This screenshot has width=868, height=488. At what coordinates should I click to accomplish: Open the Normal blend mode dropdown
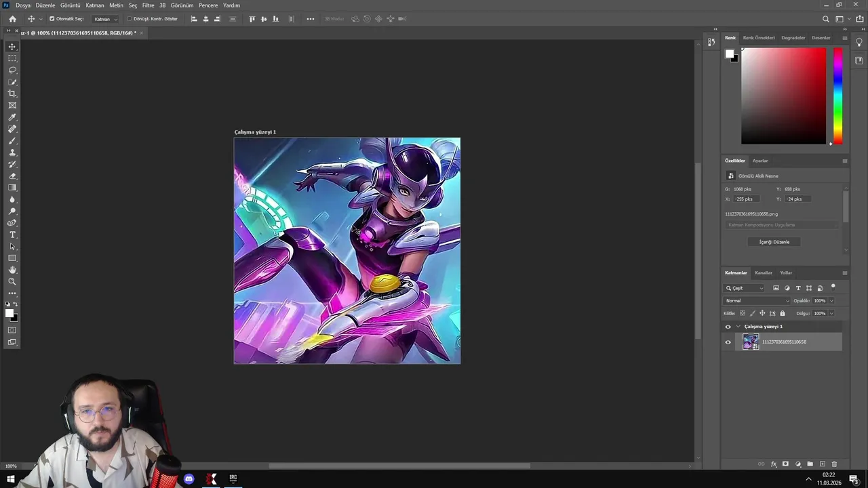[x=757, y=301]
